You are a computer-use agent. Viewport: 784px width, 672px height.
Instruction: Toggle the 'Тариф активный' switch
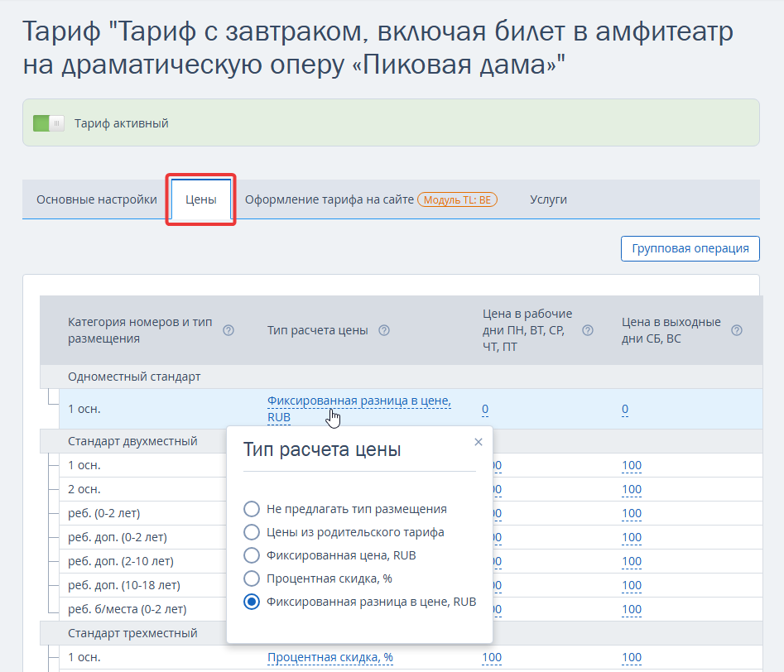click(49, 123)
